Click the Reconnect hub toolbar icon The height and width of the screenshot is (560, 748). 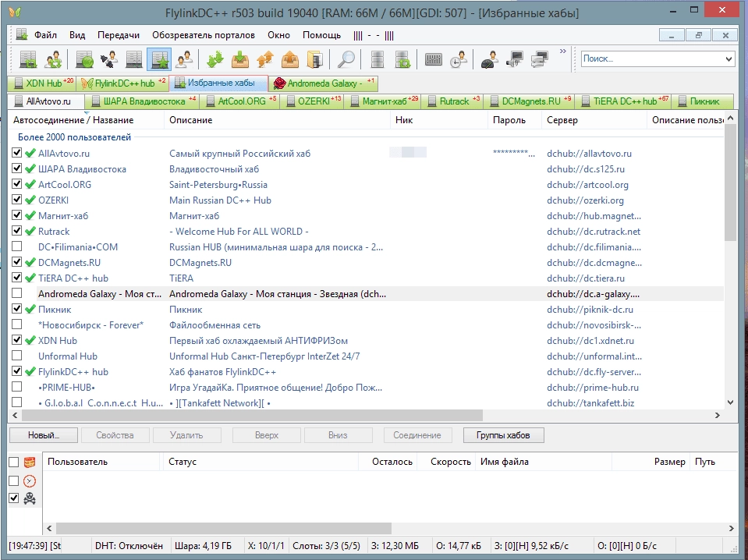click(x=28, y=59)
